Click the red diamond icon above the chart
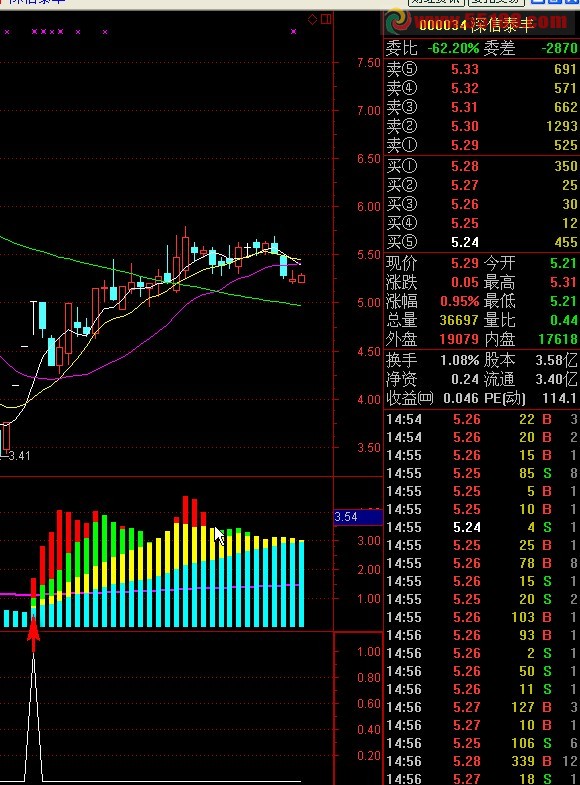Viewport: 580px width, 785px height. tap(312, 20)
